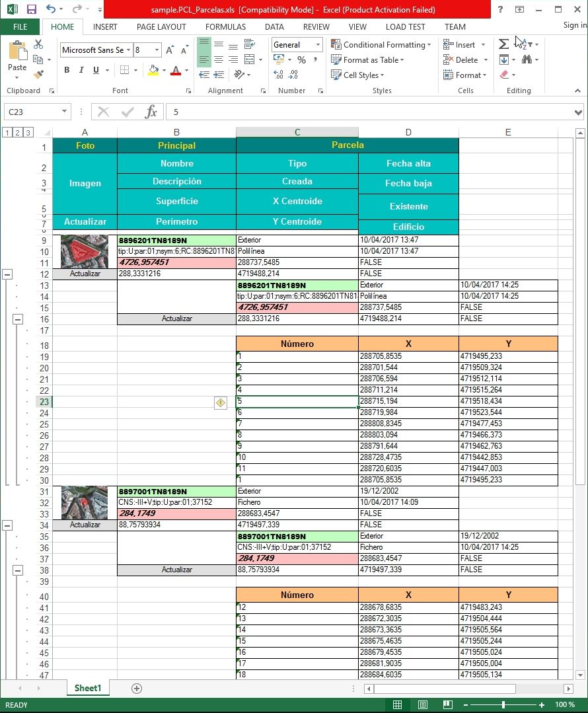Activate the Format Painter brush
588x713 pixels.
pyautogui.click(x=39, y=74)
